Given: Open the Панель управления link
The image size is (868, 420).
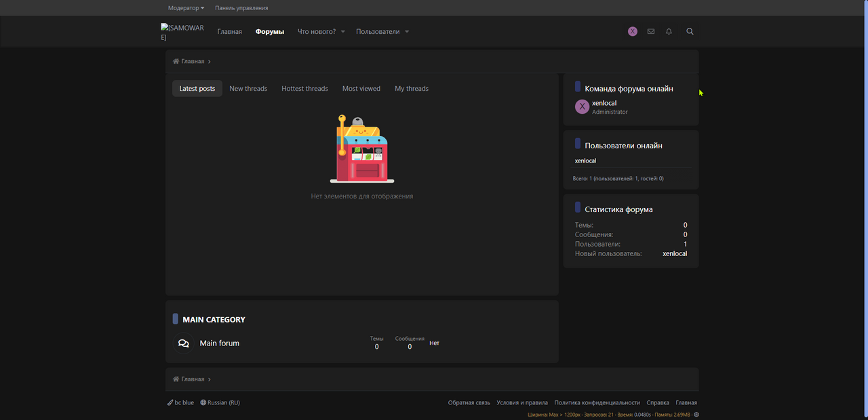Looking at the screenshot, I should pos(241,8).
